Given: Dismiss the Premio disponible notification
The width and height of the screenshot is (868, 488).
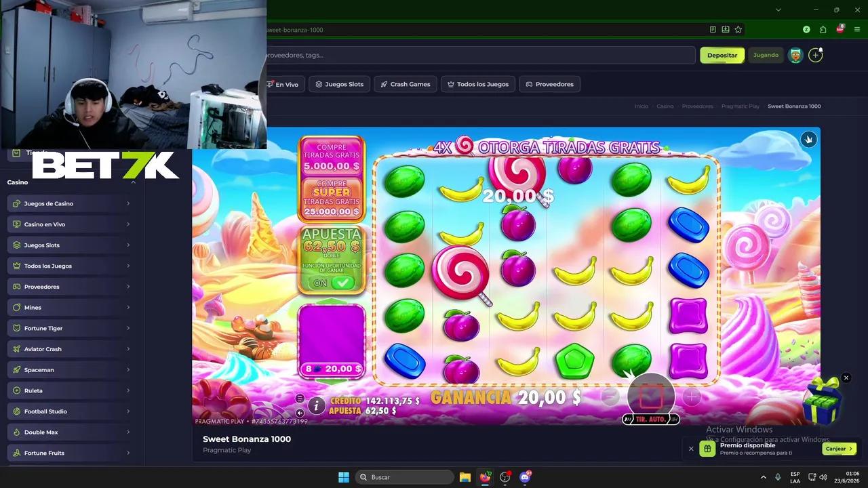Looking at the screenshot, I should 691,449.
